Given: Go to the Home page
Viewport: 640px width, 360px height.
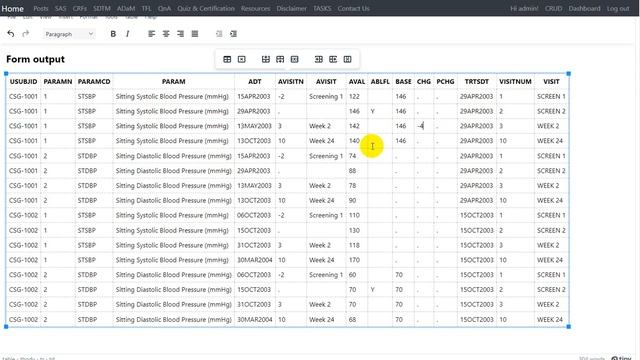Looking at the screenshot, I should click(x=13, y=9).
